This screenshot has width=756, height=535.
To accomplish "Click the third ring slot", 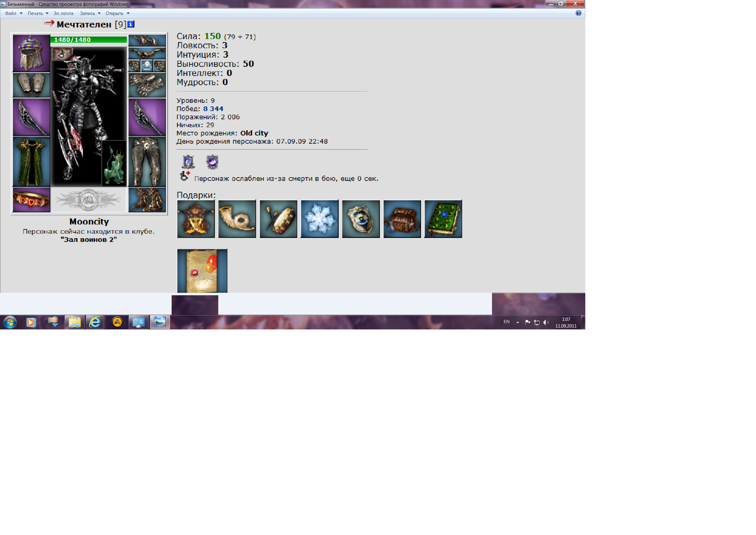I will 160,66.
